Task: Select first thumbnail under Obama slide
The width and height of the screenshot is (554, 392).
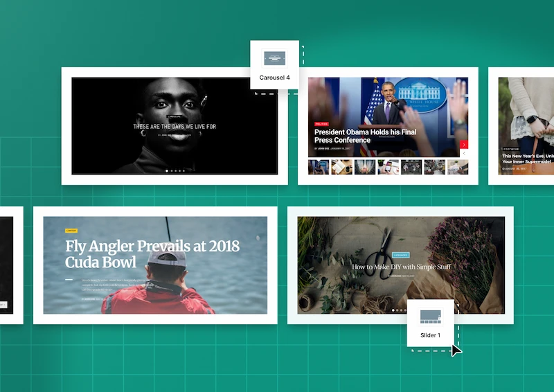Action: click(319, 167)
